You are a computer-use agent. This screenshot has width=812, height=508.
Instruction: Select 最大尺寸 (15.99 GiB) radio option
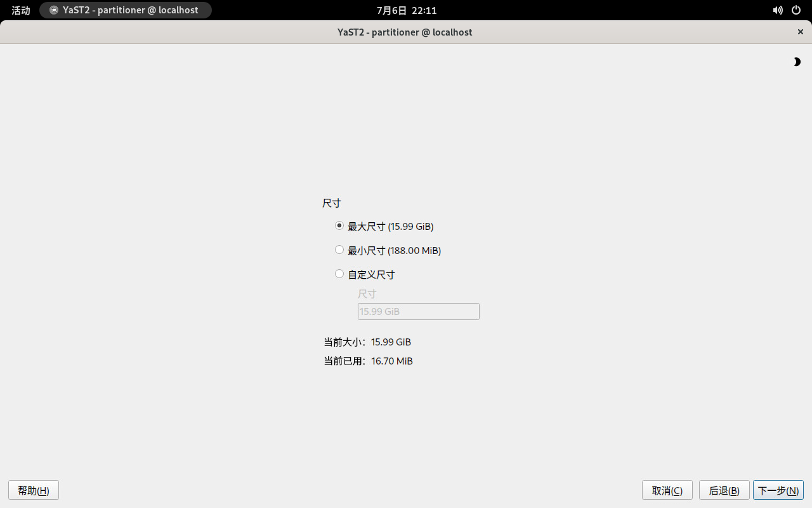[x=339, y=226]
